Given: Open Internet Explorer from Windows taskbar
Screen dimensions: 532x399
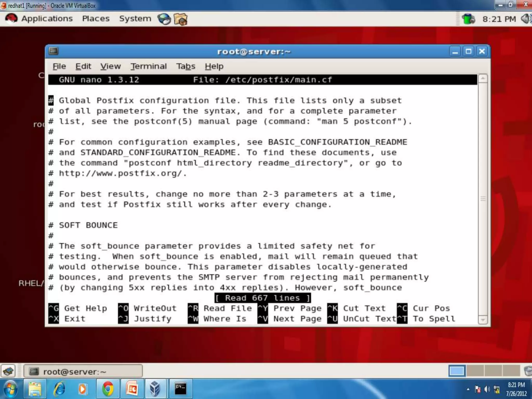Looking at the screenshot, I should [59, 389].
